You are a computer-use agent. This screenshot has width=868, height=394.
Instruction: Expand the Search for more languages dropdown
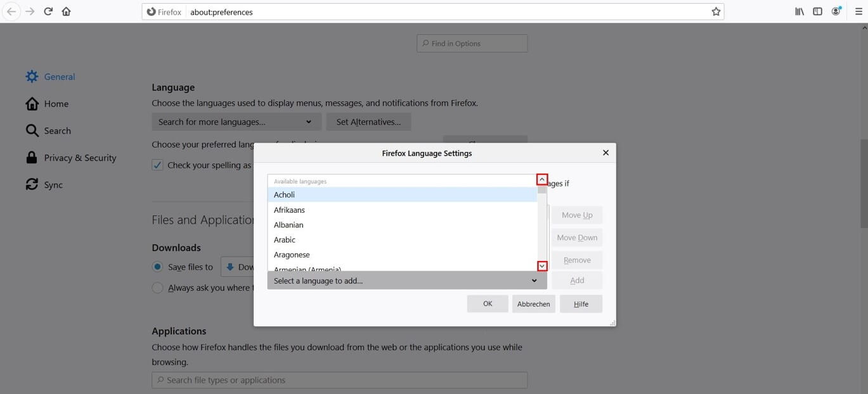(236, 122)
